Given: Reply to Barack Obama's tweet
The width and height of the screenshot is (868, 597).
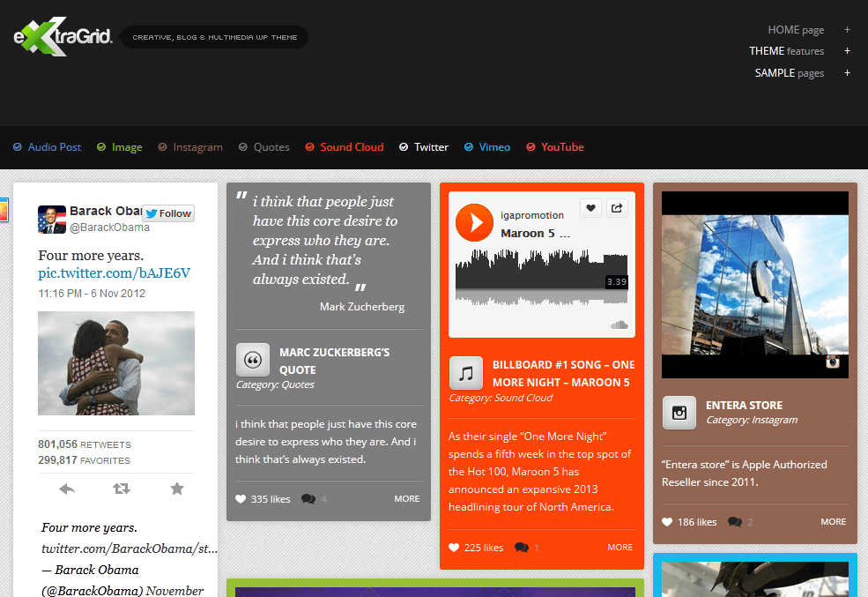Looking at the screenshot, I should 67,489.
